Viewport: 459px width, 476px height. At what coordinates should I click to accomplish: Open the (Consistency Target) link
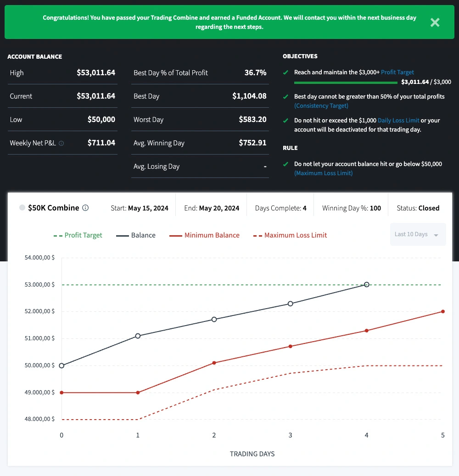click(x=321, y=105)
